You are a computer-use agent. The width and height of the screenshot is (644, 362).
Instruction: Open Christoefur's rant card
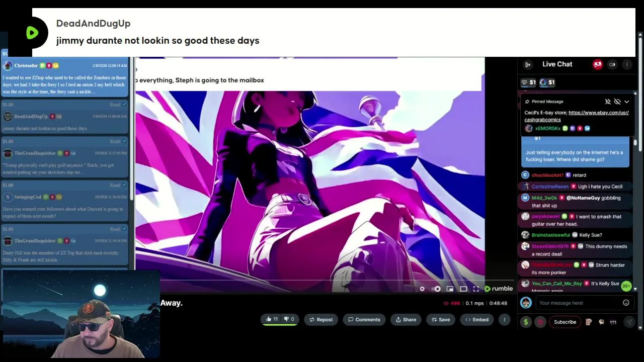pyautogui.click(x=65, y=78)
